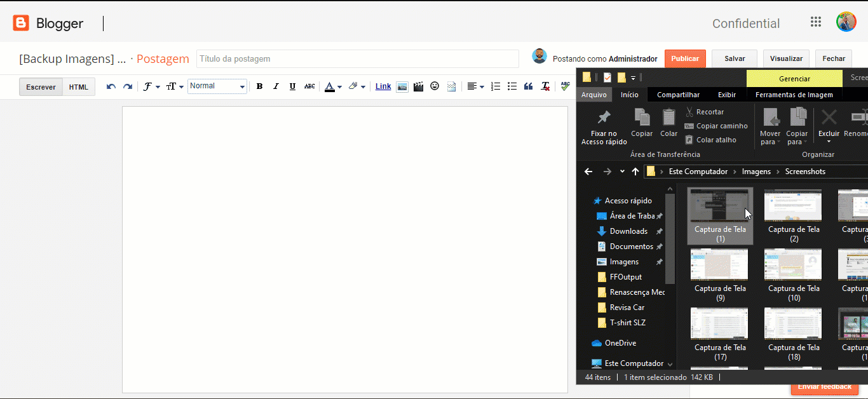Image resolution: width=868 pixels, height=399 pixels.
Task: Open the text alignment dropdown
Action: [x=475, y=86]
